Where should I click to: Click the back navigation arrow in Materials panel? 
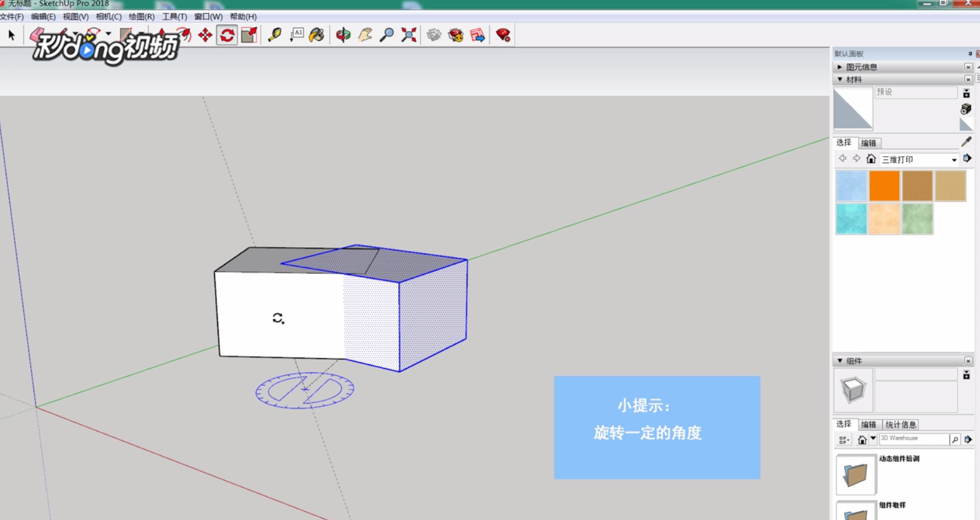click(x=843, y=158)
